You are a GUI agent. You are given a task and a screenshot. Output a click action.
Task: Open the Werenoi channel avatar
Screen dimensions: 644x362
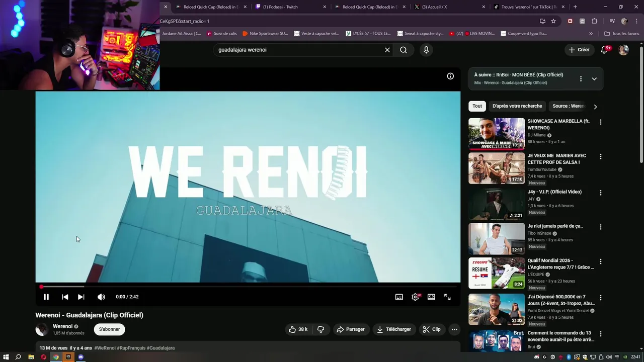42,329
